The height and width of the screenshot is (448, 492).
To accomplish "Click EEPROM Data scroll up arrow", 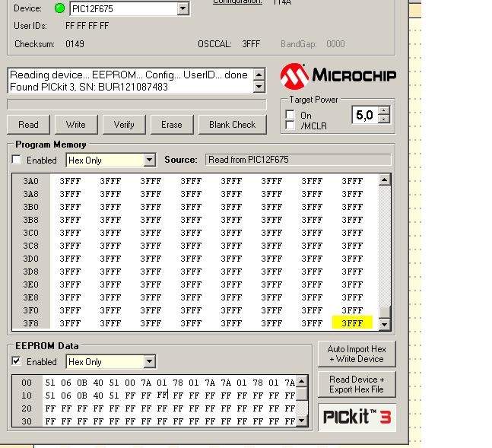I will pyautogui.click(x=302, y=381).
